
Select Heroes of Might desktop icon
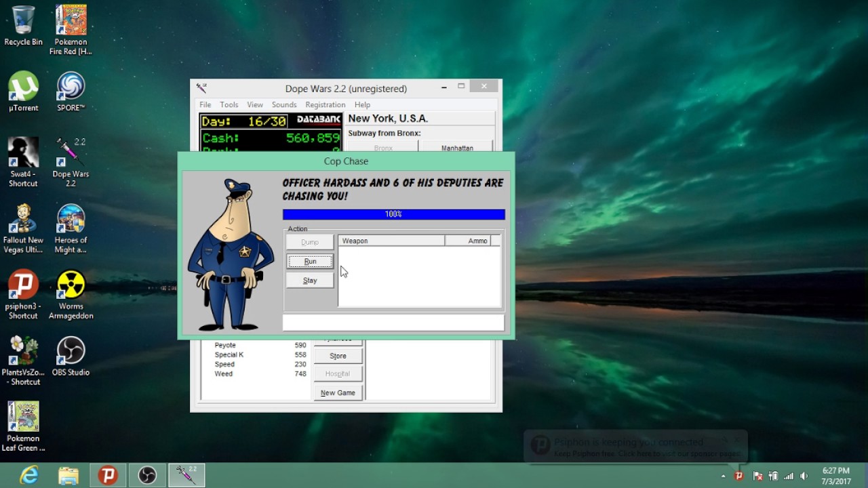click(71, 229)
